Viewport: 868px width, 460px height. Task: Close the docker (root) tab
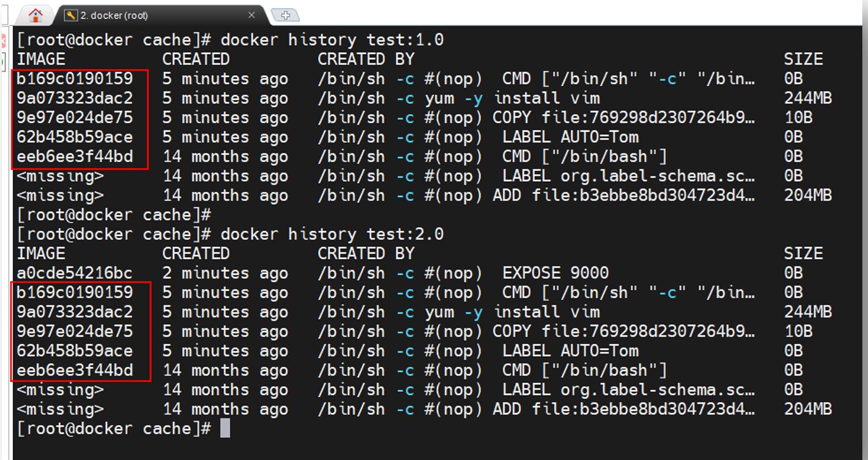pos(252,15)
